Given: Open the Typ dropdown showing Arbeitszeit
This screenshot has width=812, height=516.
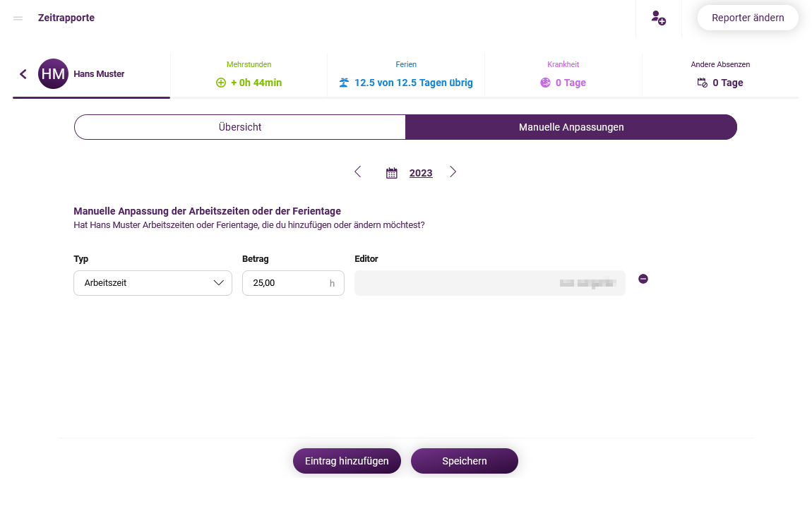Looking at the screenshot, I should tap(153, 283).
